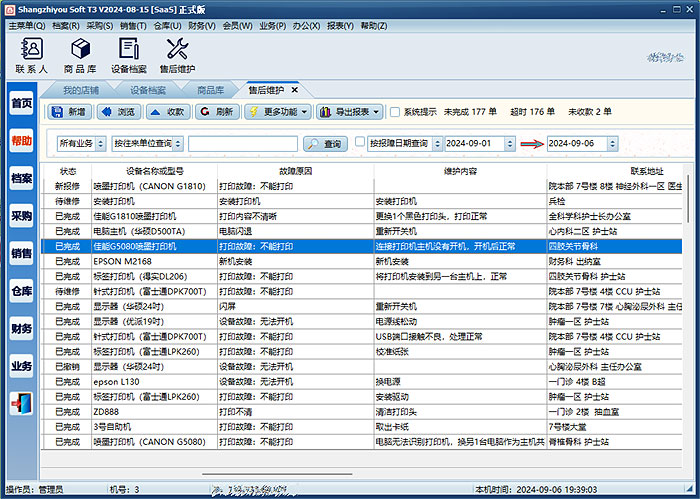Viewport: 700px width, 499px height.
Task: Click the exit door icon in sidebar
Action: 21,403
